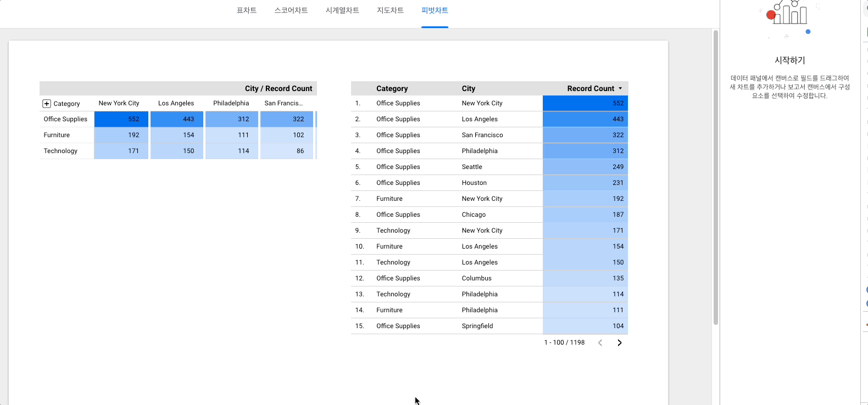Click pivot cell with value 443

[x=177, y=119]
